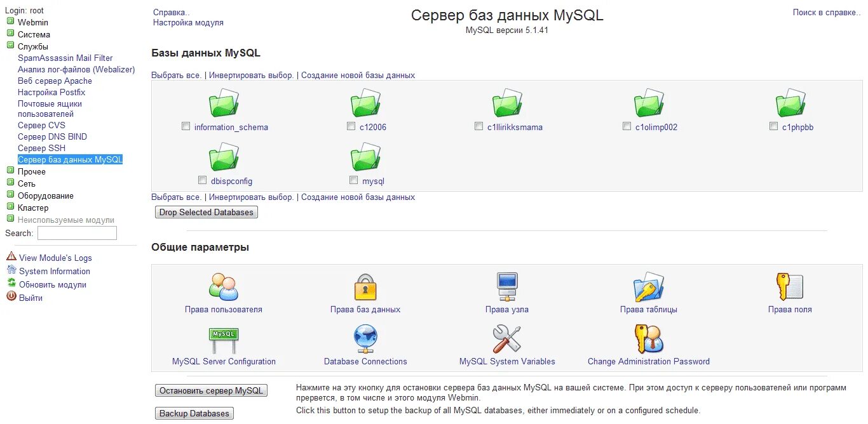The height and width of the screenshot is (424, 868).
Task: Click the host permissions computer icon
Action: [x=507, y=287]
